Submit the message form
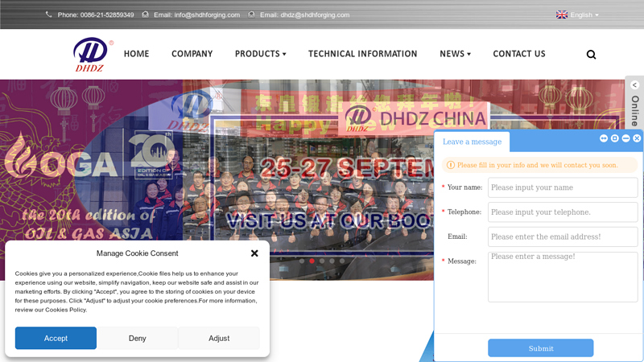 tap(540, 348)
